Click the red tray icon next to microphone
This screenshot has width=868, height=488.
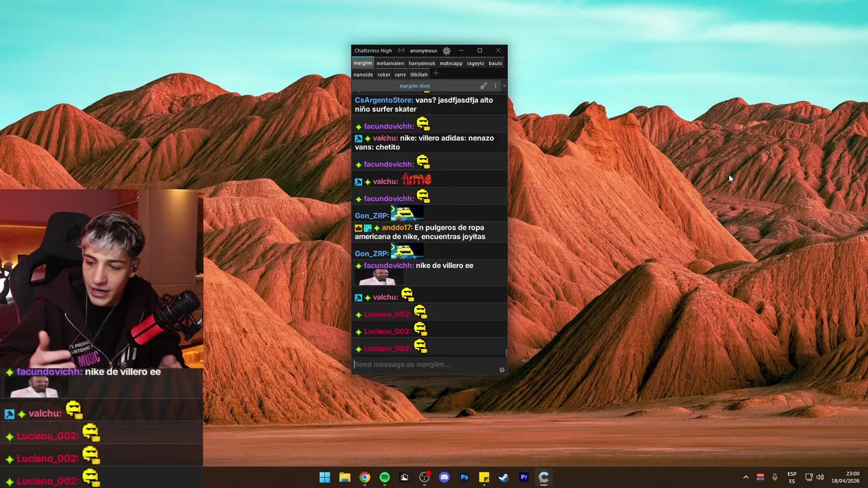tap(760, 477)
